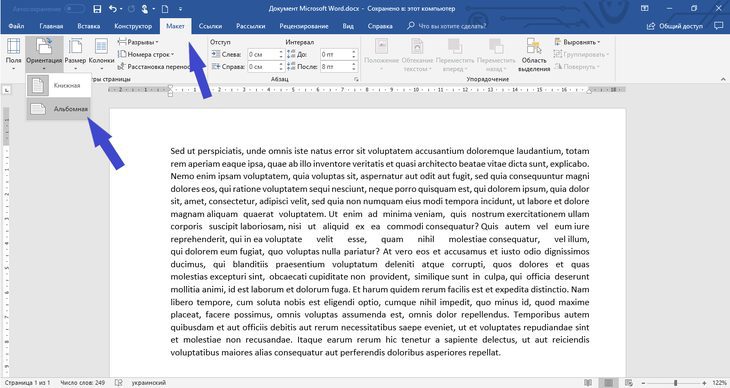Click the Save icon in quick access toolbar
This screenshot has width=730, height=388.
97,9
